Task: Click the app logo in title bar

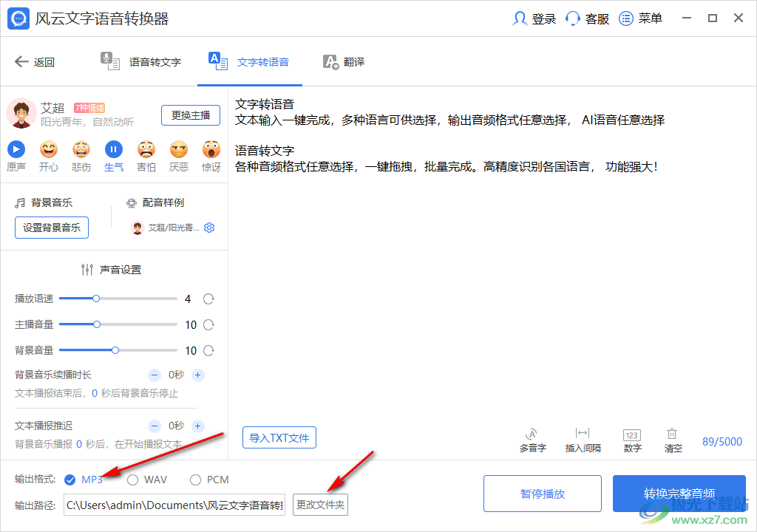Action: point(18,18)
